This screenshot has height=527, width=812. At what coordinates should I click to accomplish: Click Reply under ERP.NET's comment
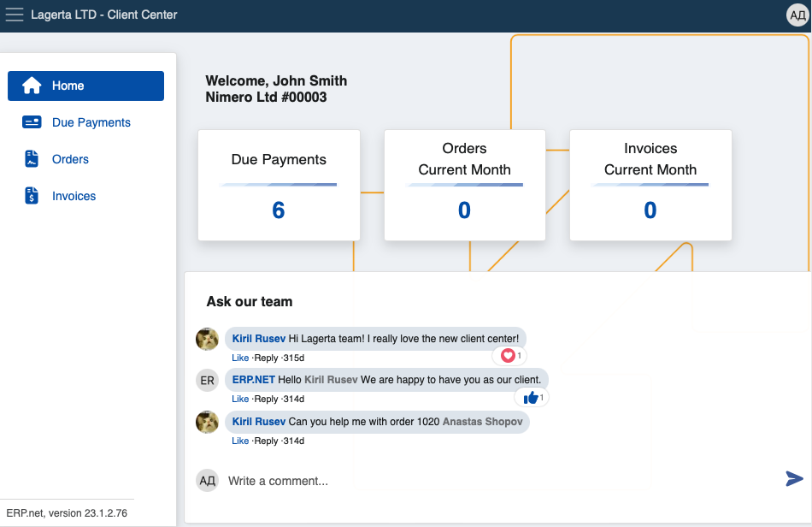(266, 399)
